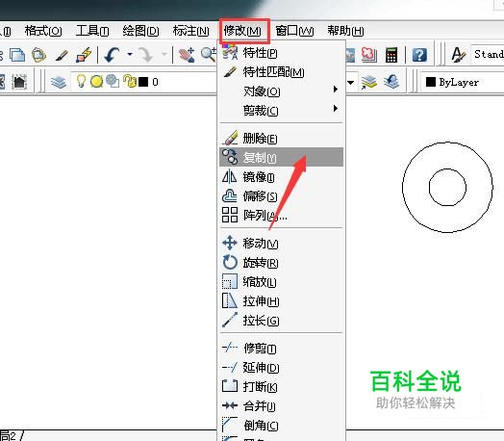The image size is (504, 441).
Task: Click the rotate icon beside 旋转
Action: 230,262
